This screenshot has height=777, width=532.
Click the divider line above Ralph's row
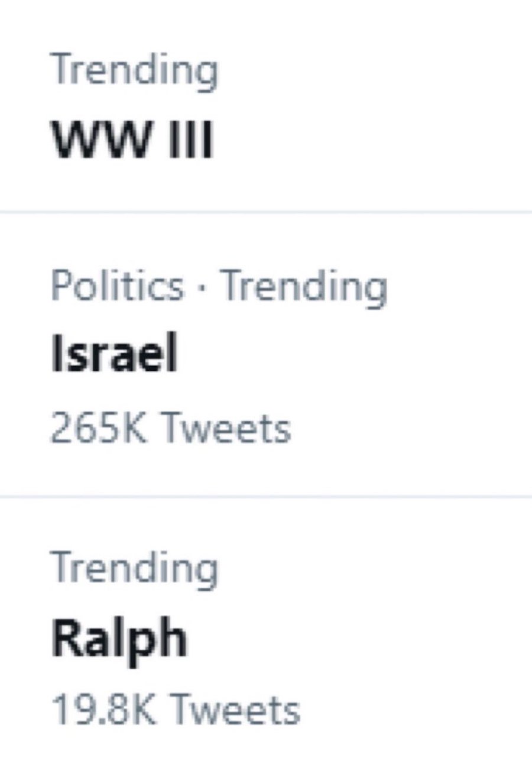coord(266,497)
